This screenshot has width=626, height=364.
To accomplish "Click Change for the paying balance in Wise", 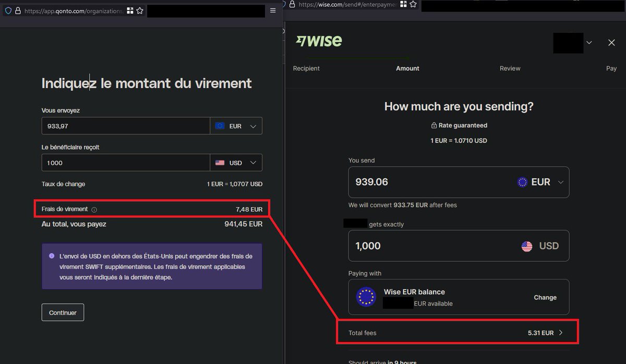I will (545, 297).
